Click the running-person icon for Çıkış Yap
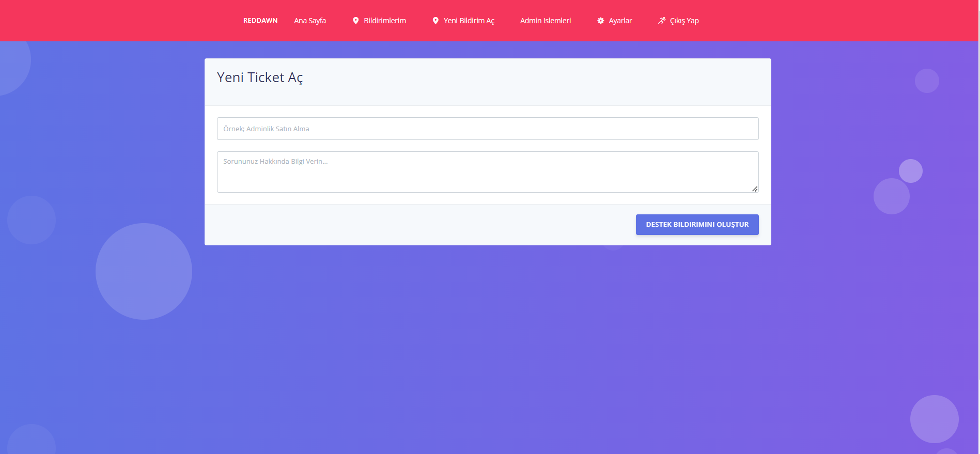980x454 pixels. pyautogui.click(x=662, y=21)
